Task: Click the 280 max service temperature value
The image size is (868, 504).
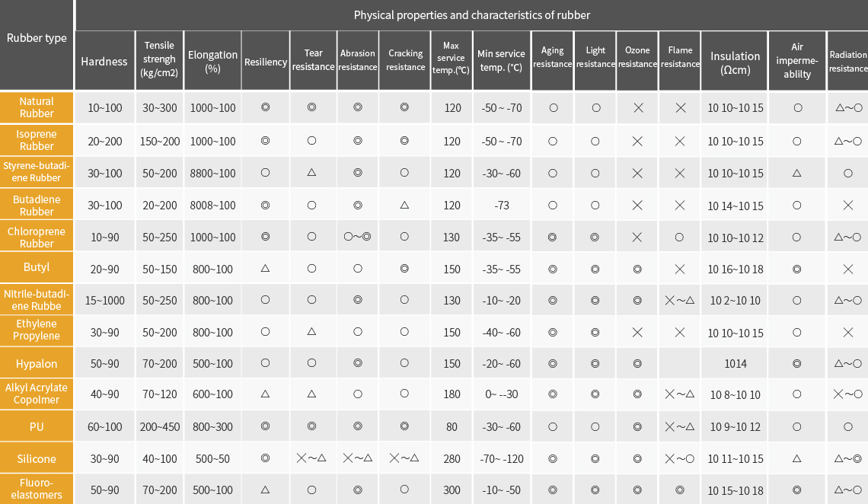Action: point(452,459)
